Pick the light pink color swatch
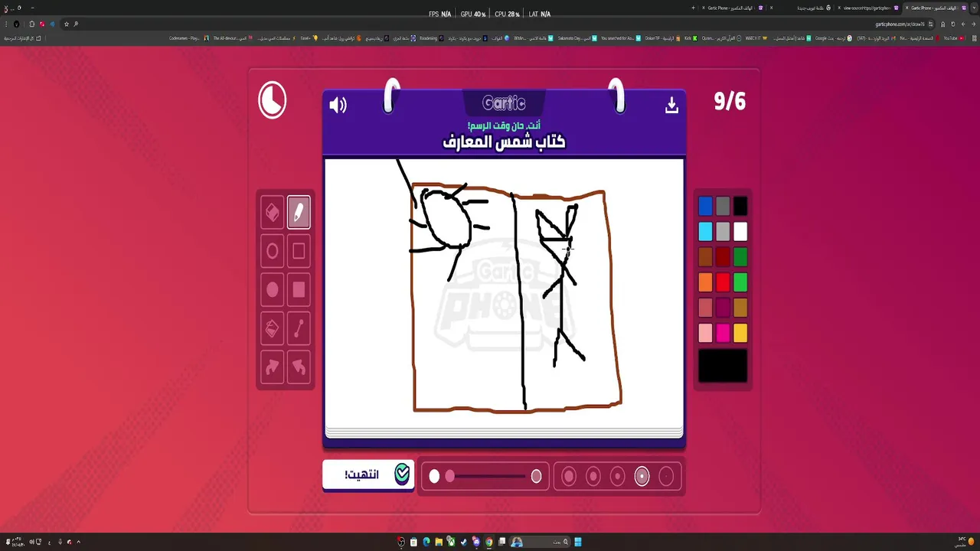The height and width of the screenshot is (551, 980). click(705, 333)
